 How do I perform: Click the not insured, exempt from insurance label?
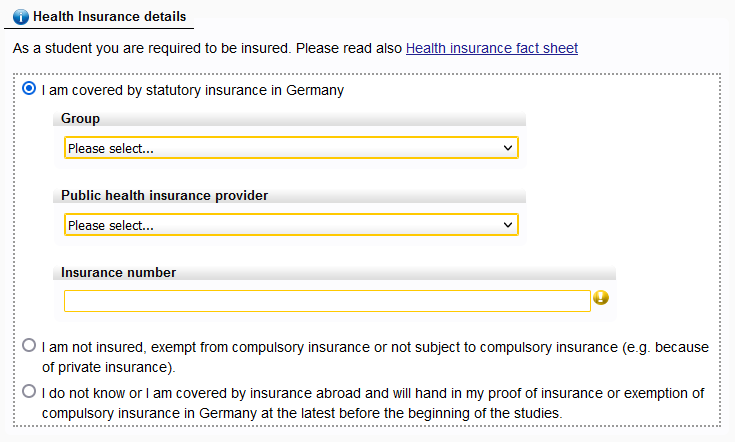[x=375, y=357]
